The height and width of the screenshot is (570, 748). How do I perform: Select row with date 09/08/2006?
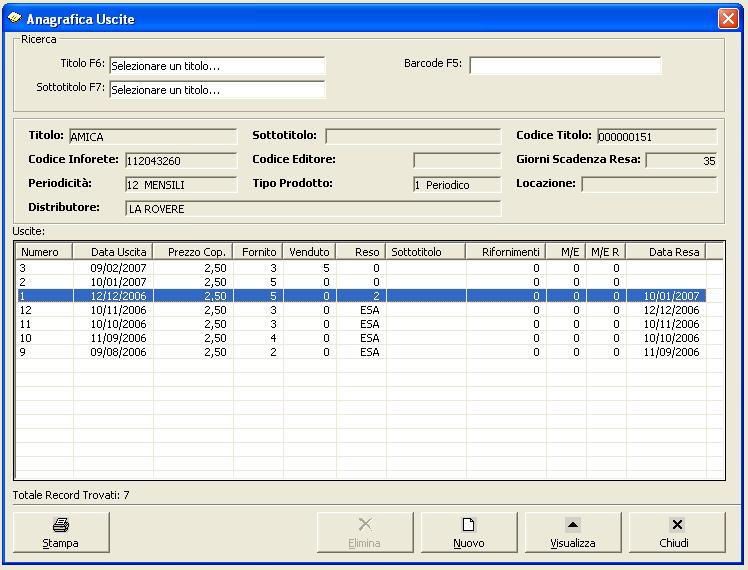362,352
